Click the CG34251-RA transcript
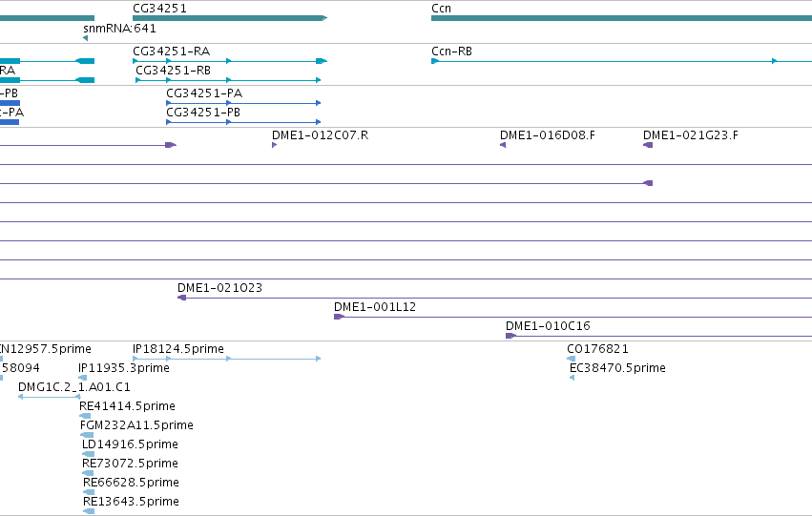 pos(230,61)
